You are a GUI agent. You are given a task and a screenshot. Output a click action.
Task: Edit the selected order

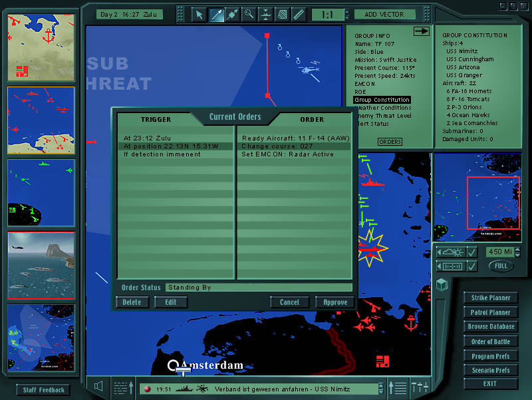[171, 302]
